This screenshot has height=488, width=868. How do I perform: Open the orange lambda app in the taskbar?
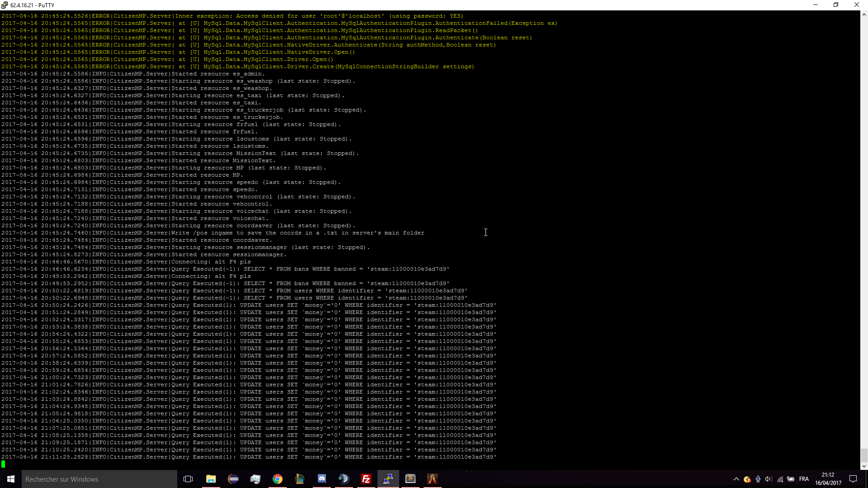tap(432, 479)
